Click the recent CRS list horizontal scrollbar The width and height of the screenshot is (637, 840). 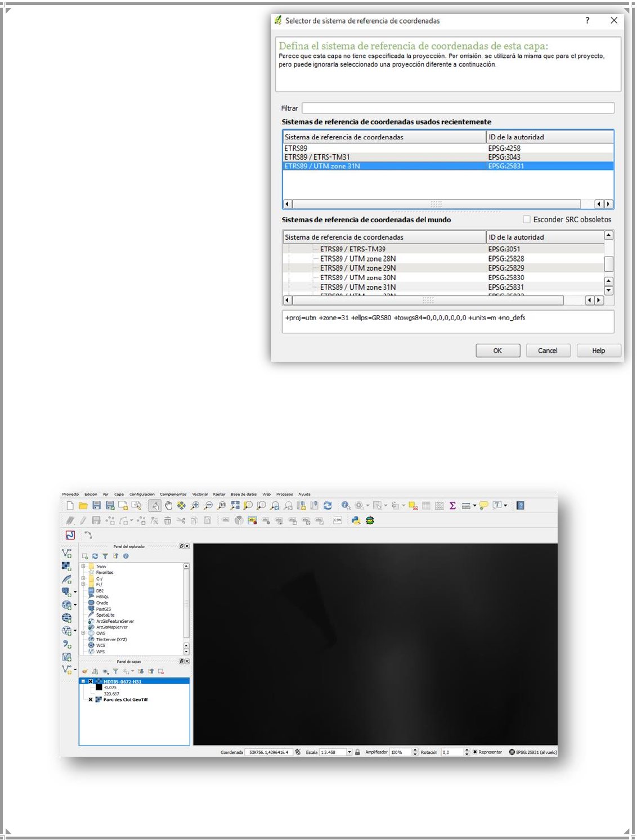click(437, 204)
